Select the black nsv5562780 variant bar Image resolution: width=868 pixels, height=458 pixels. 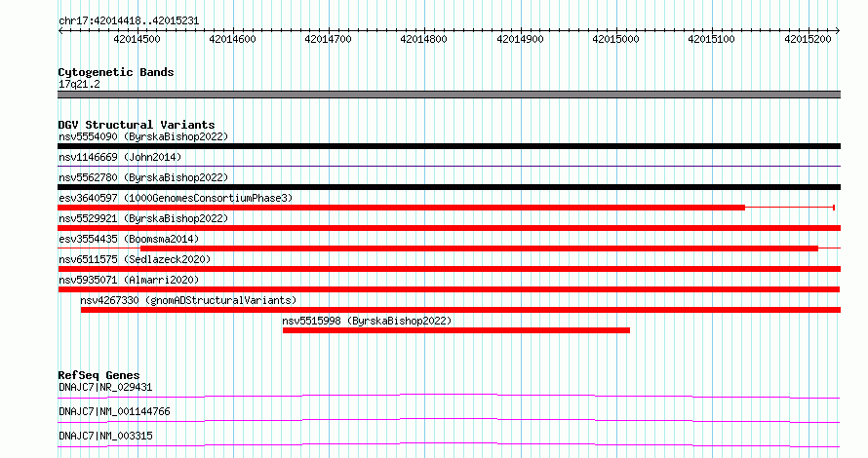449,187
